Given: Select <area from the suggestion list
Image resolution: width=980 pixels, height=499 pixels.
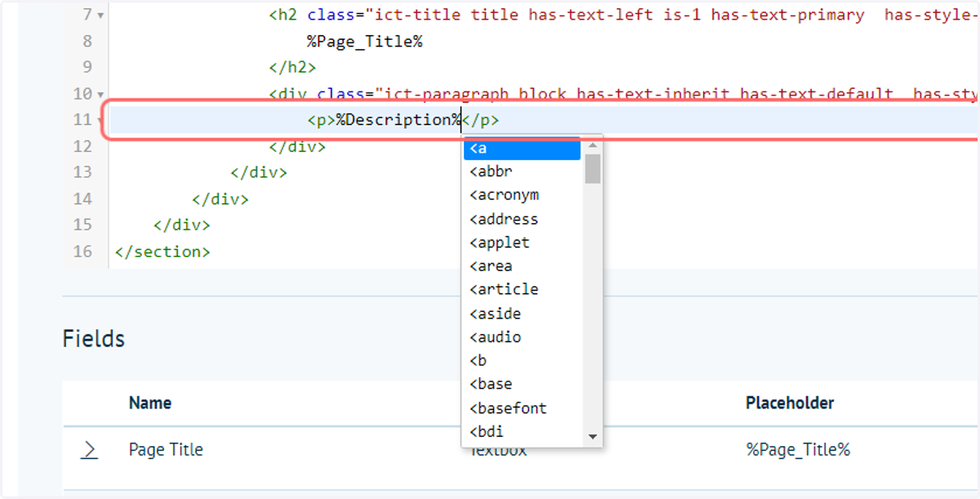Looking at the screenshot, I should pos(522,266).
